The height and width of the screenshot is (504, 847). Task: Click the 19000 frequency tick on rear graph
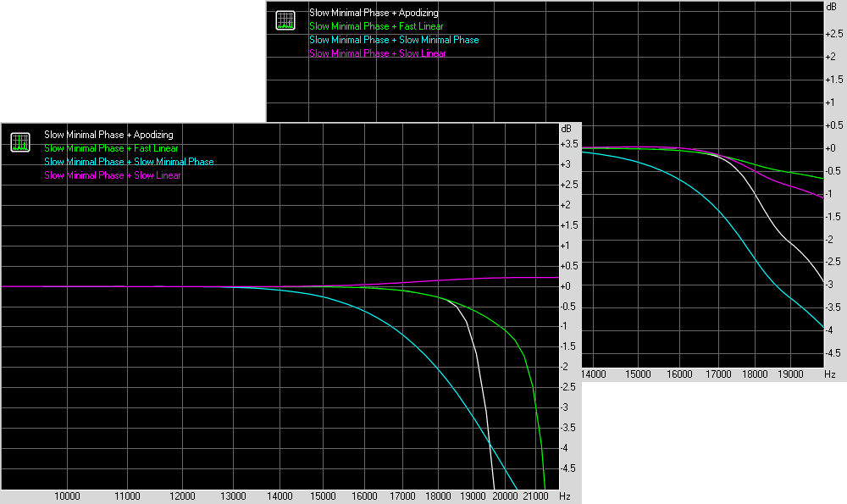click(790, 374)
